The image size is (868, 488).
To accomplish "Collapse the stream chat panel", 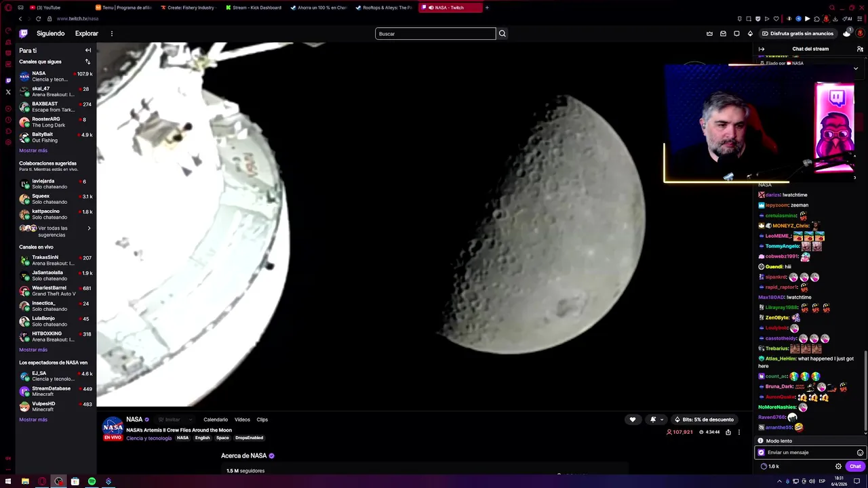I will click(762, 49).
